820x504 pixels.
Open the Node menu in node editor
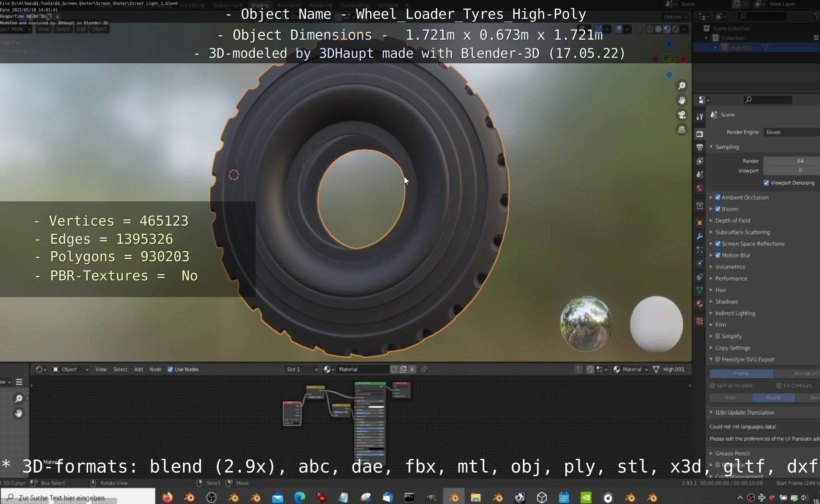click(x=155, y=369)
